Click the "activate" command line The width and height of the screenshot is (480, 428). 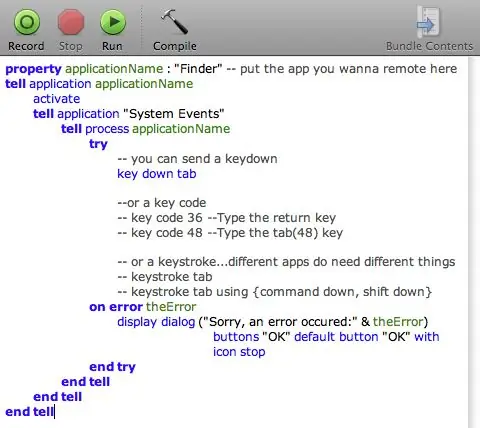pyautogui.click(x=56, y=99)
